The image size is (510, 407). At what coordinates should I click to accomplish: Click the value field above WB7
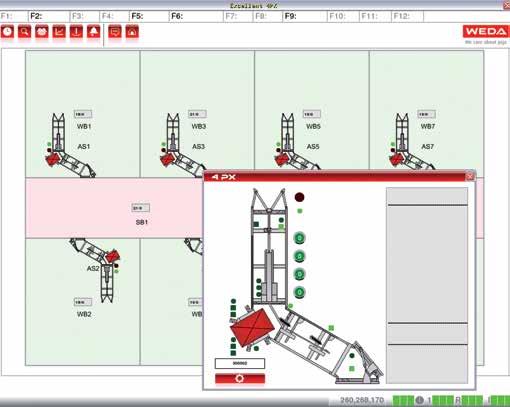(x=427, y=114)
